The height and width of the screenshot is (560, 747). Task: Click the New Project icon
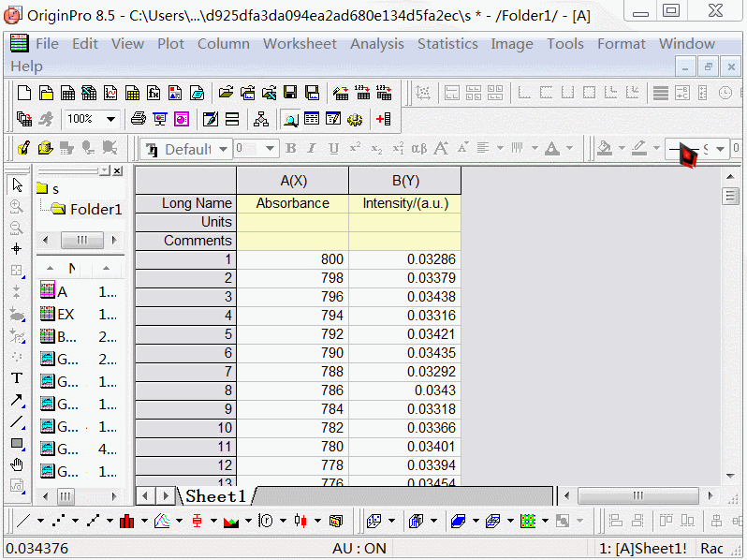click(24, 93)
